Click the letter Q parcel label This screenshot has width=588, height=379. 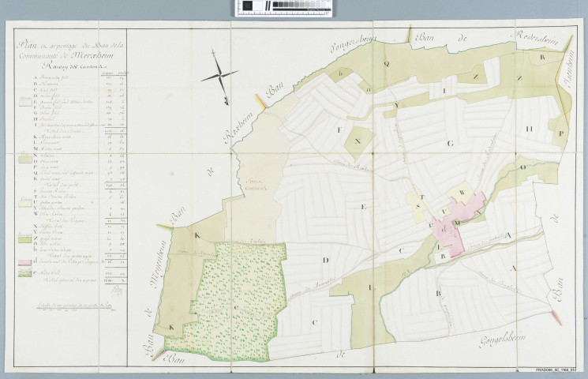[387, 62]
